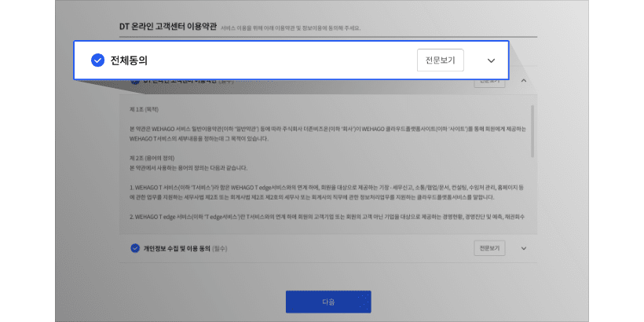The height and width of the screenshot is (322, 644).
Task: Click the 개인정보 수집 및 이용 동의 label
Action: tap(177, 248)
